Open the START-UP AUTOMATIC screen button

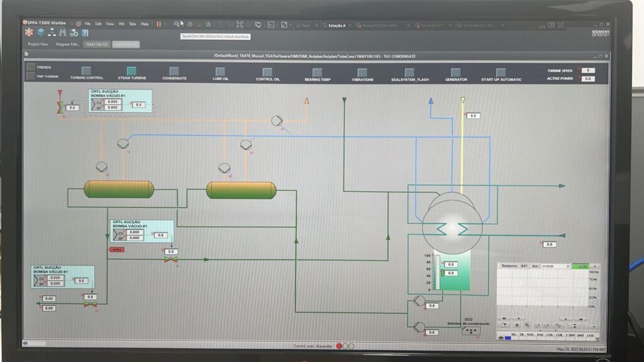coord(501,73)
